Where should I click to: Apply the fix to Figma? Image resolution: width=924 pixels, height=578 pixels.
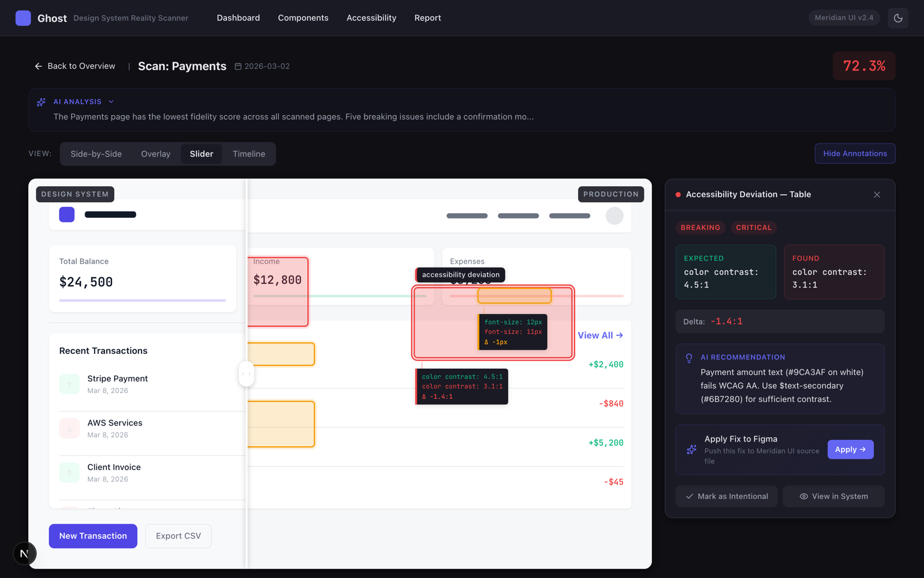850,450
